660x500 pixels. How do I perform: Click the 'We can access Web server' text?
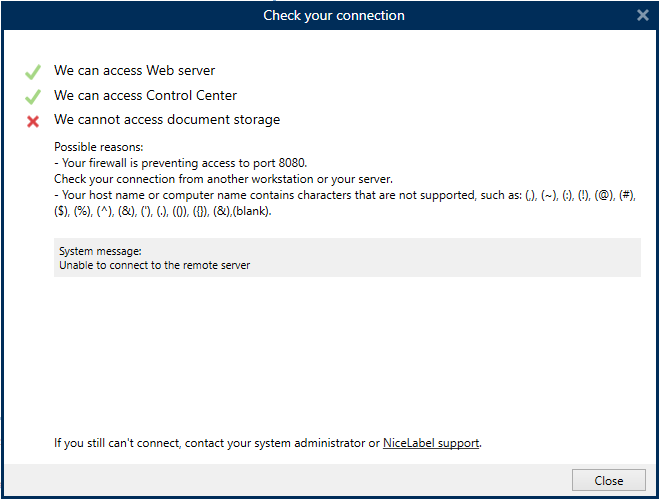pyautogui.click(x=134, y=70)
